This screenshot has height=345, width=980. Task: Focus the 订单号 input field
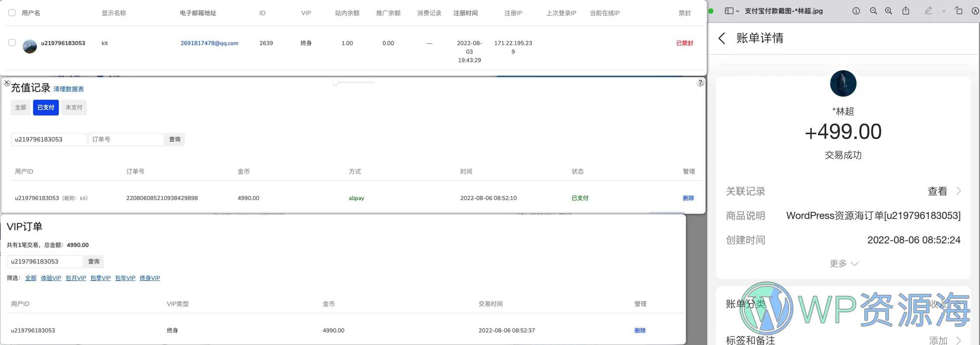[x=126, y=139]
